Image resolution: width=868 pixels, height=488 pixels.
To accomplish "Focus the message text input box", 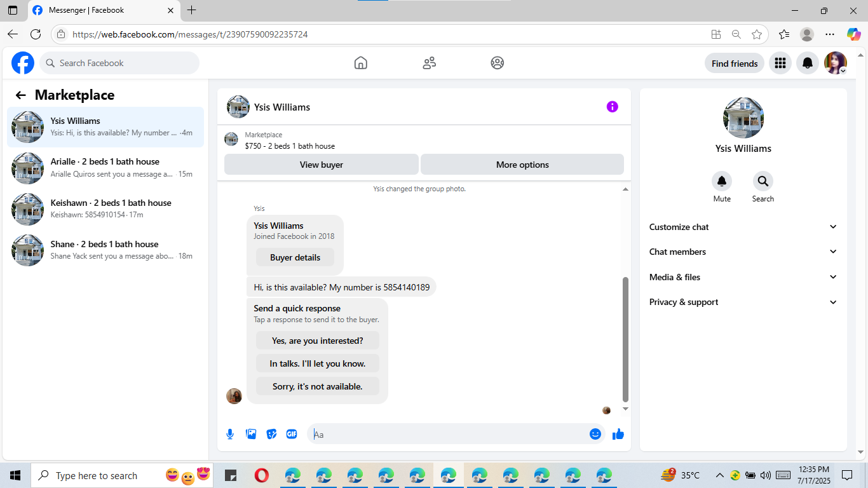I will [x=449, y=434].
